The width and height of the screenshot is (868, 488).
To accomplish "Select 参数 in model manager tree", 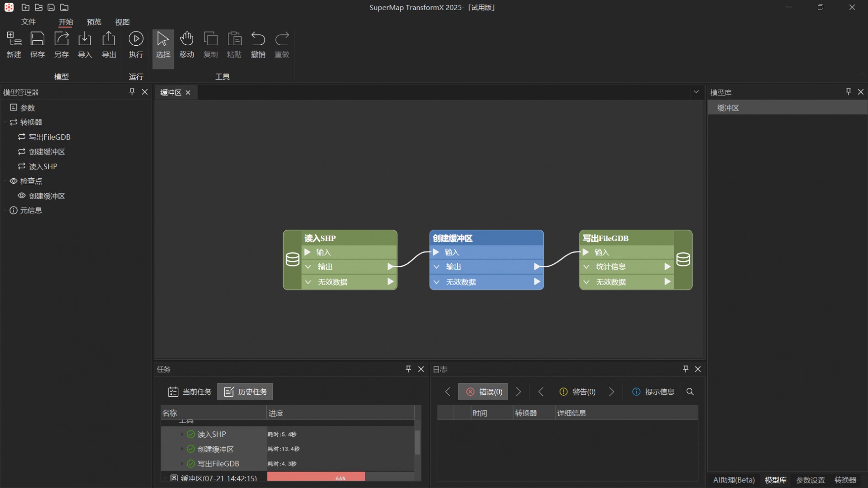I will tap(22, 108).
